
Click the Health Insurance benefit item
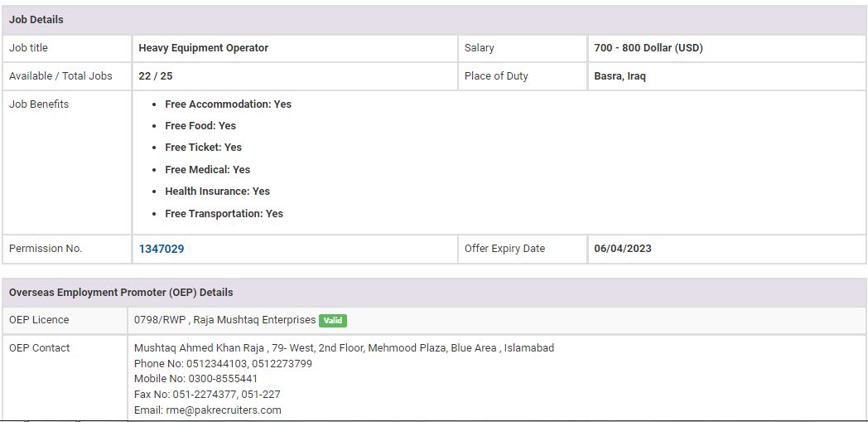(217, 192)
